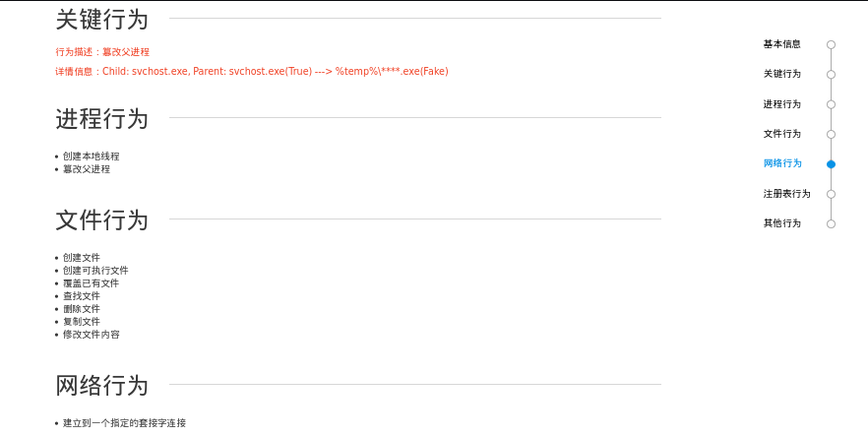Click the 创建本地线程 list item

(x=91, y=156)
